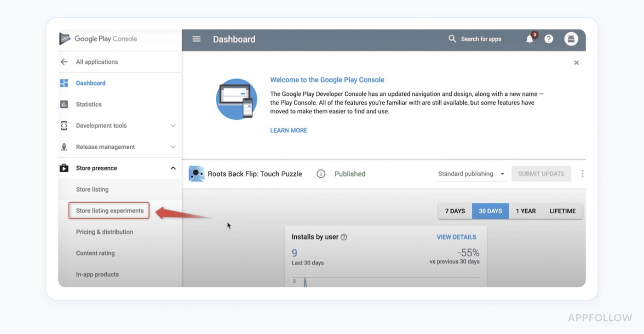Open the Standard publishing dropdown
Image resolution: width=644 pixels, height=334 pixels.
(471, 174)
